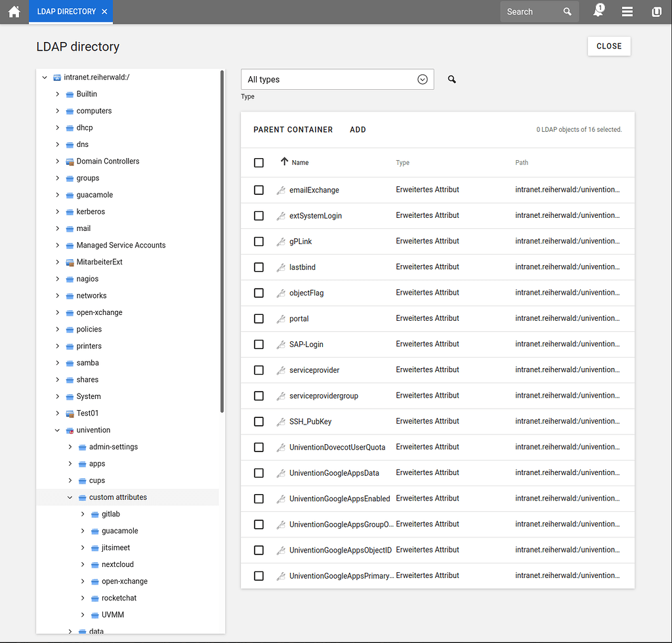Sort by the Type column header
672x643 pixels.
pos(402,163)
